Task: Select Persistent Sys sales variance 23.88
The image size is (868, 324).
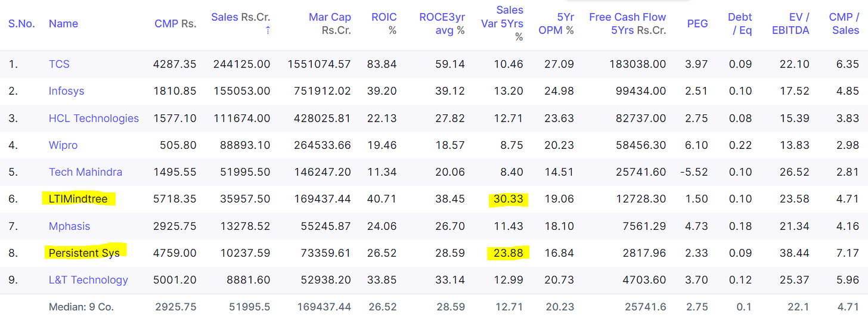Action: [x=509, y=253]
